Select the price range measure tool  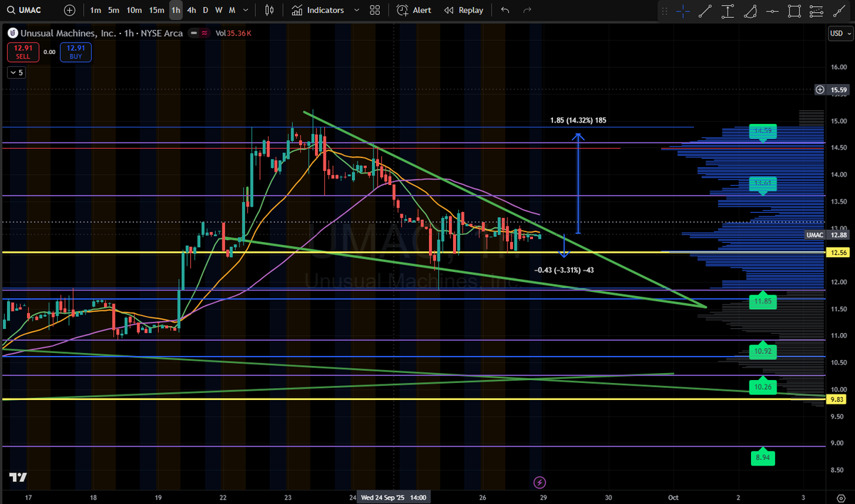pos(727,11)
